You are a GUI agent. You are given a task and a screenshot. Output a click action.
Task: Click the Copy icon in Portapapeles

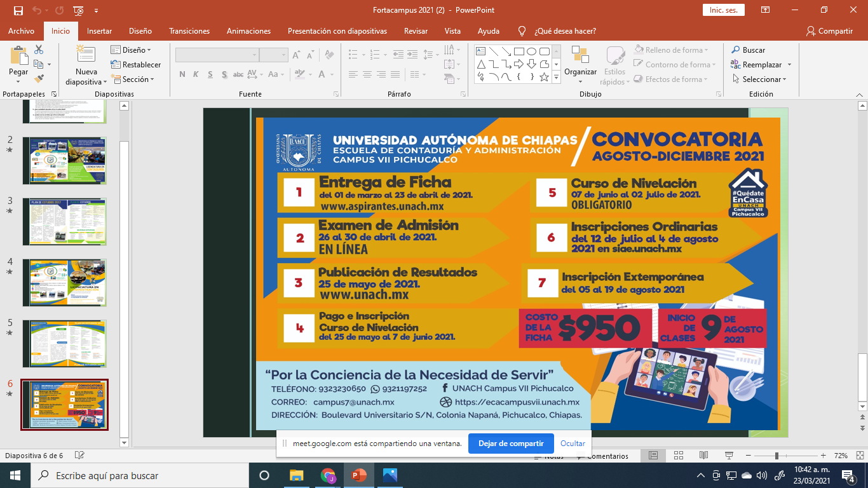coord(38,64)
